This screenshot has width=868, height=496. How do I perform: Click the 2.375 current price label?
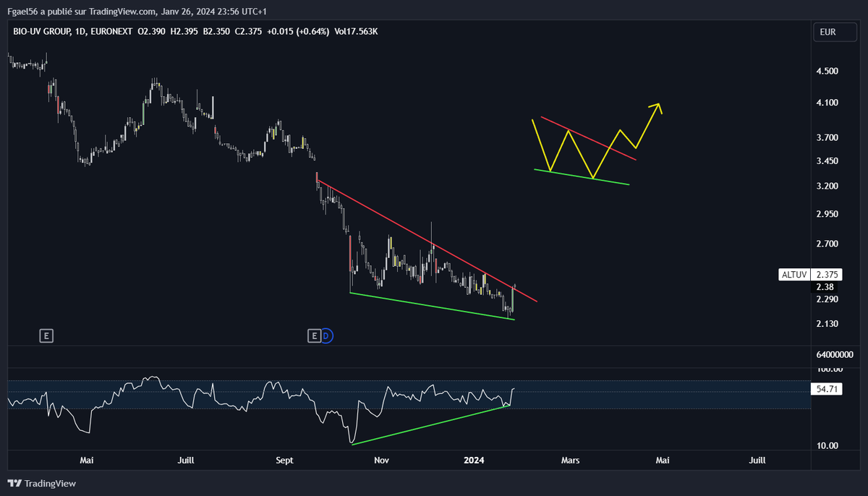(x=826, y=275)
